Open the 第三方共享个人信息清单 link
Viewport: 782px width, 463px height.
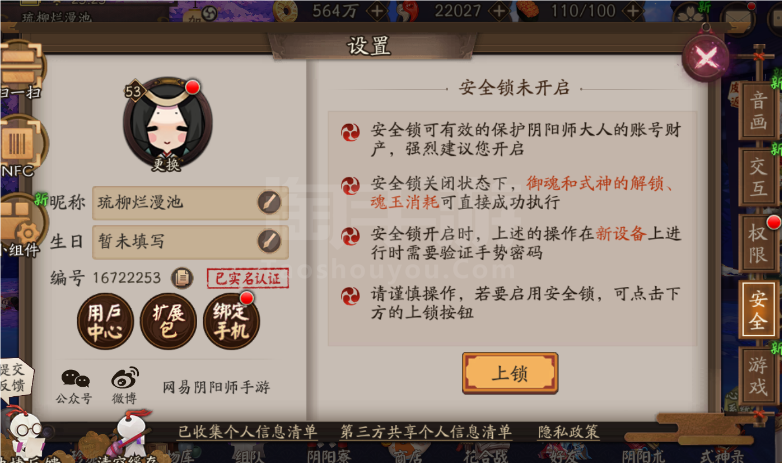425,432
